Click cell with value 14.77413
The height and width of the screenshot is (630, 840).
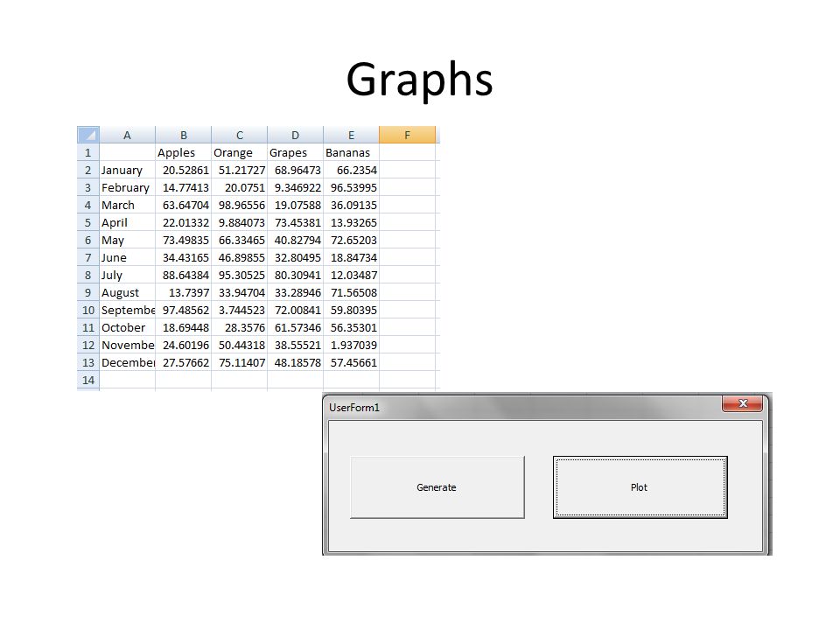tap(184, 187)
